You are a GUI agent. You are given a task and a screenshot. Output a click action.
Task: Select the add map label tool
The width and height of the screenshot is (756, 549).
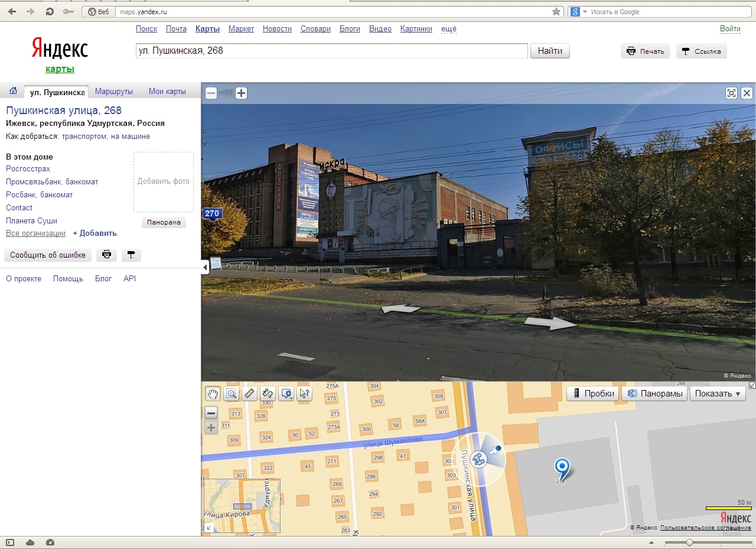pyautogui.click(x=286, y=394)
